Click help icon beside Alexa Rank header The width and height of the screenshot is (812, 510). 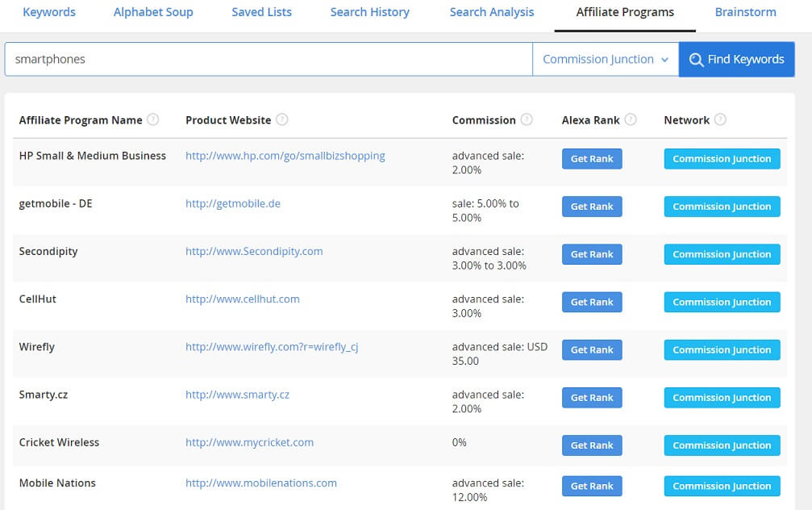click(631, 119)
